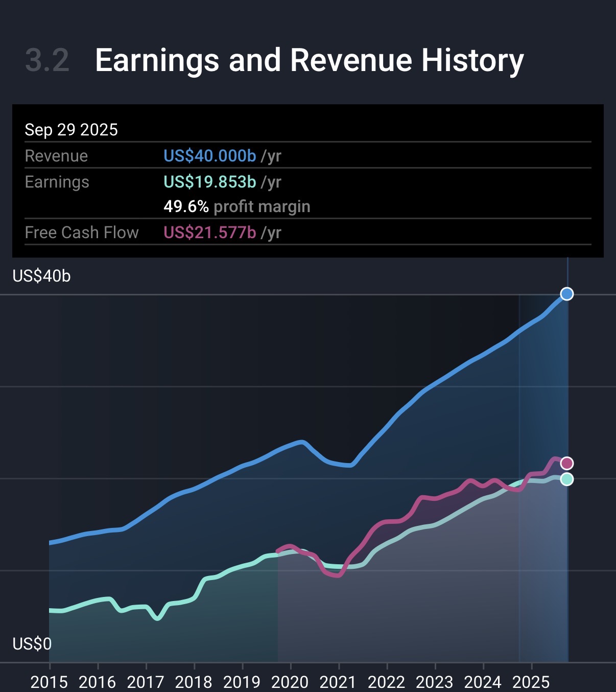This screenshot has height=692, width=616.
Task: Click the US$0 y-axis label
Action: coord(32,643)
